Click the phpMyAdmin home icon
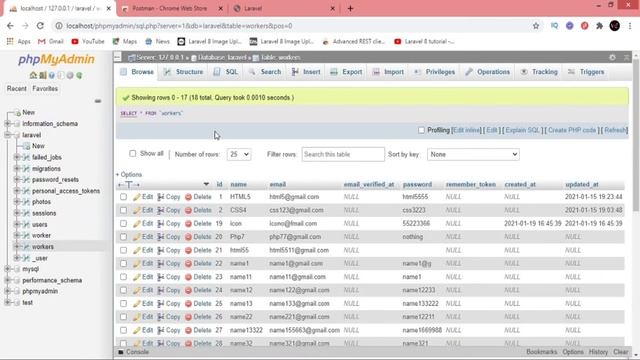Image resolution: width=640 pixels, height=360 pixels. tap(33, 76)
